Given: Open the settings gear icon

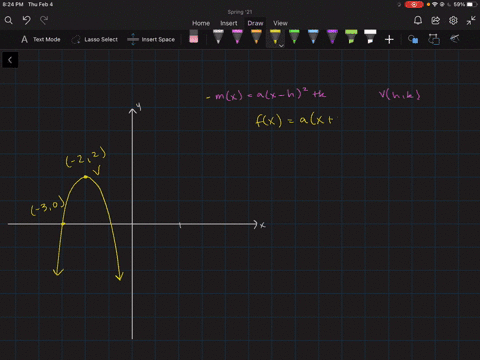Looking at the screenshot, I should point(453,21).
